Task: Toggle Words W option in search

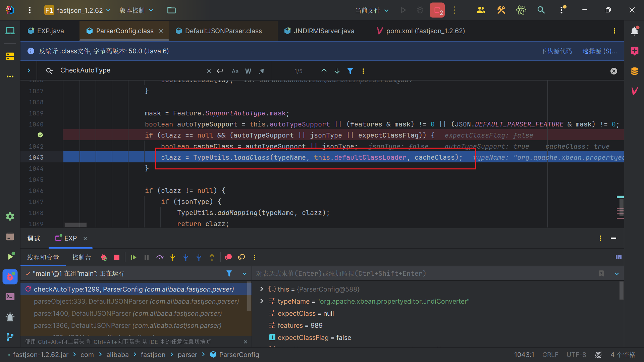Action: click(x=248, y=71)
